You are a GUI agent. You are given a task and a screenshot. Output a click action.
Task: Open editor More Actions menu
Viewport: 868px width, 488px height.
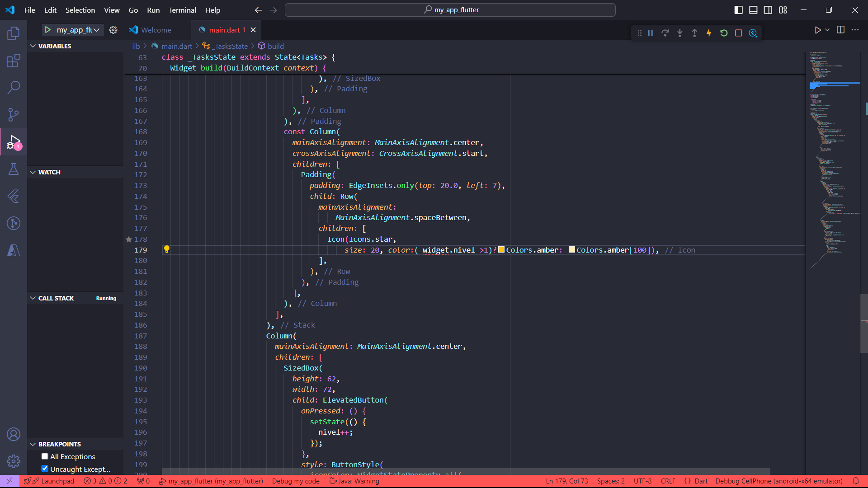click(855, 30)
